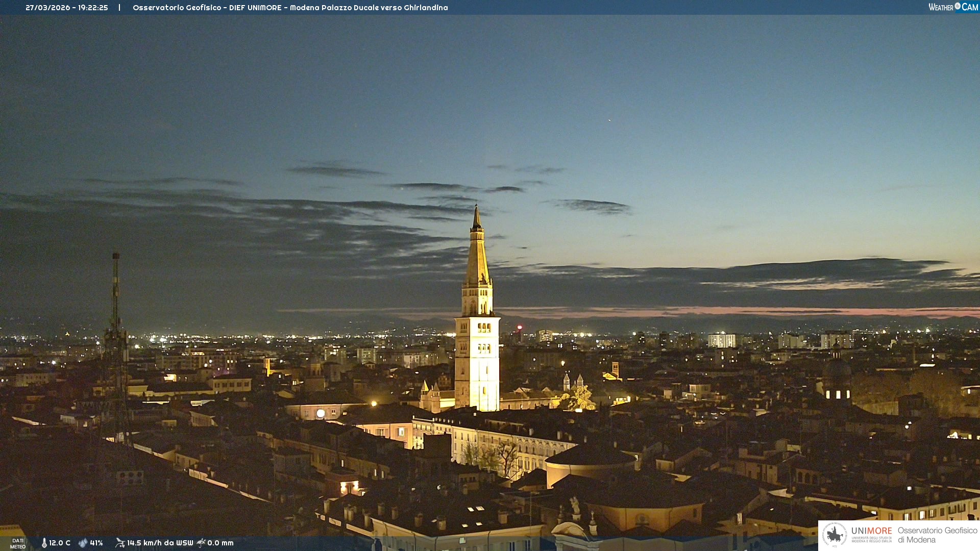Select the 0.0 mm rainfall reading
Image resolution: width=980 pixels, height=551 pixels.
coord(220,543)
